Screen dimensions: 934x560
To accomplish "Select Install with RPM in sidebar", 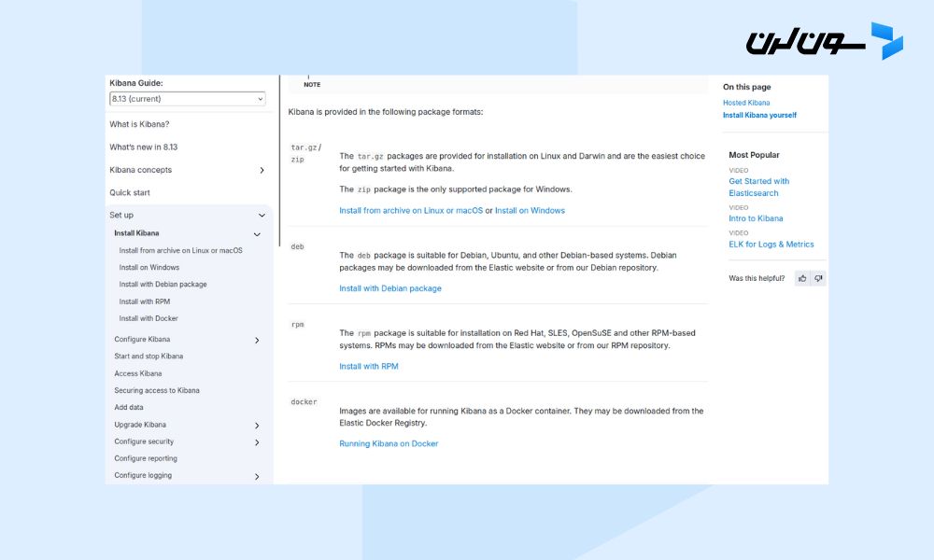I will tap(144, 301).
